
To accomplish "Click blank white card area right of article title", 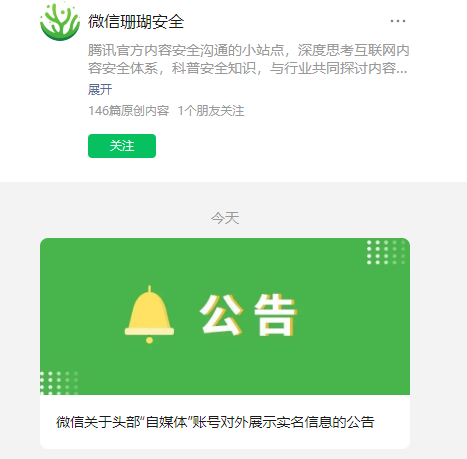I will click(x=392, y=422).
